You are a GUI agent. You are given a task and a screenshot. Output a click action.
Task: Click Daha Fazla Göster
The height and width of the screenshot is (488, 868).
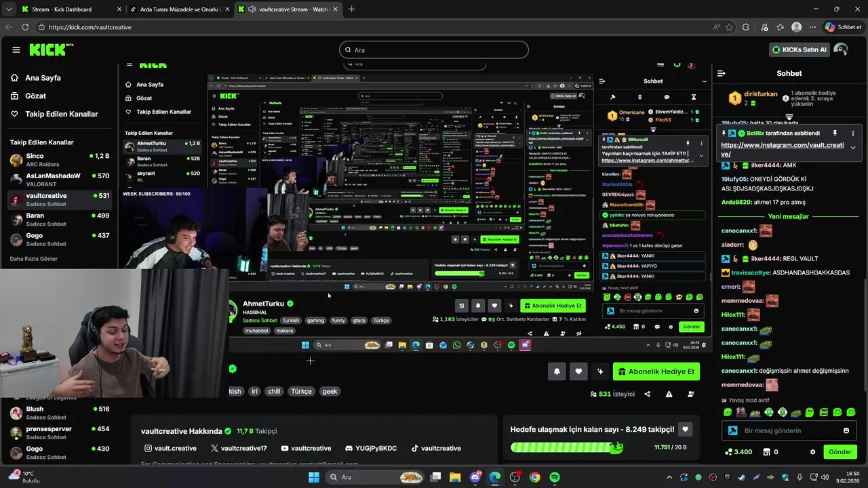pos(34,259)
